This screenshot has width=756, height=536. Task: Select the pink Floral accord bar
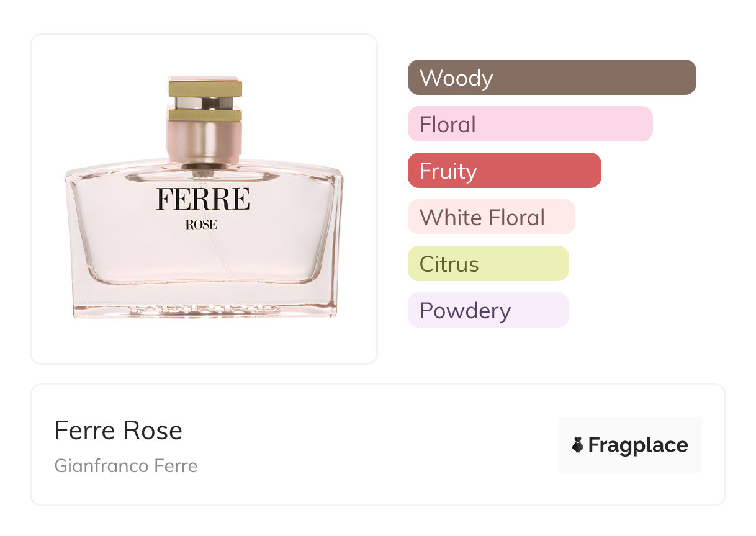[529, 124]
